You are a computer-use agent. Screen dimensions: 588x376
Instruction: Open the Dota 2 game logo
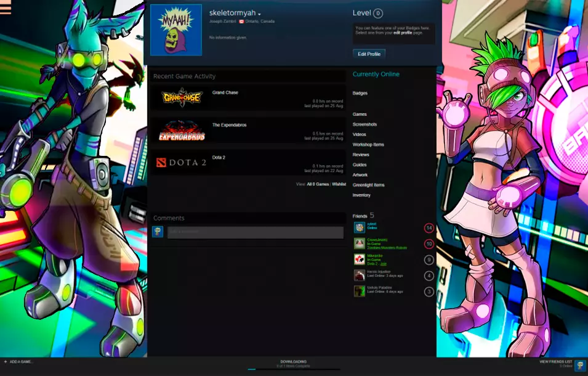coord(181,163)
